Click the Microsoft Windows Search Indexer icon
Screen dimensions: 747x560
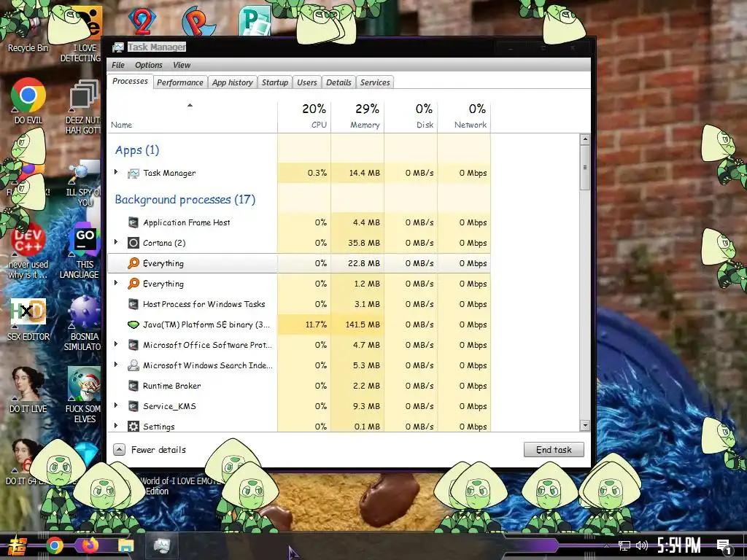click(133, 366)
